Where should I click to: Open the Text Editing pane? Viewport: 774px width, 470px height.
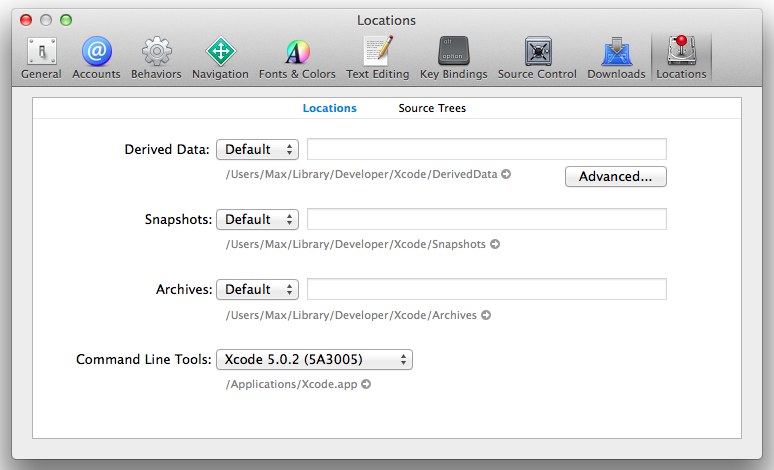(378, 57)
